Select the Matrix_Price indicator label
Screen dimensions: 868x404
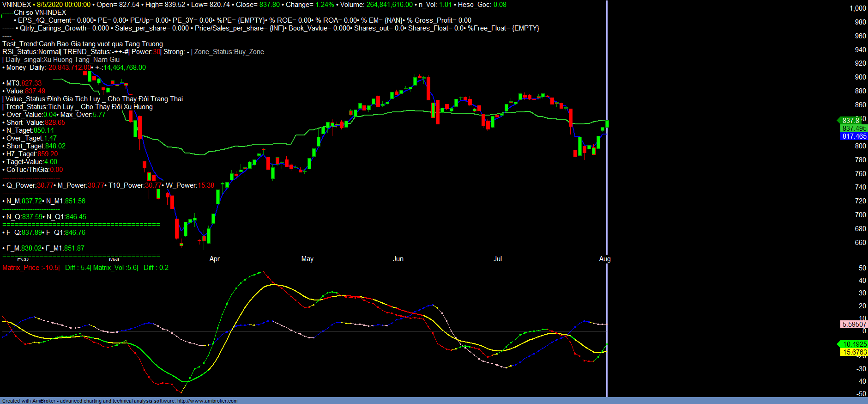(30, 268)
